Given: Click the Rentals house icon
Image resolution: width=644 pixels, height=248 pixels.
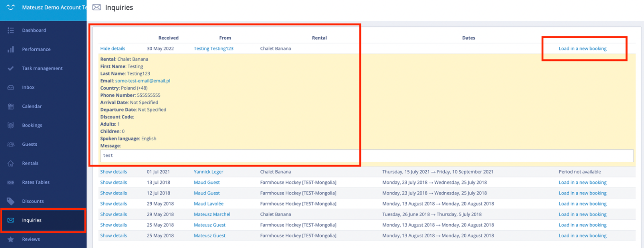Looking at the screenshot, I should tap(11, 163).
